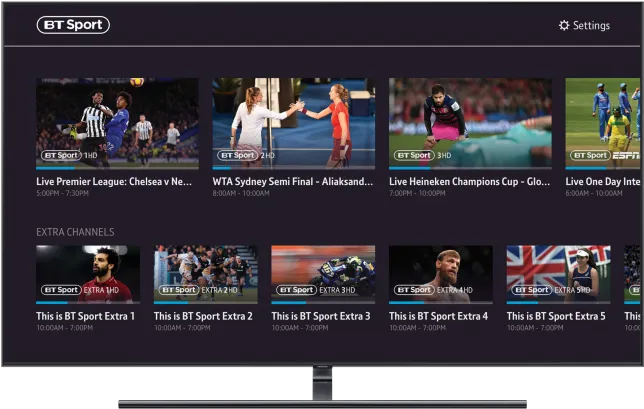The image size is (644, 409).
Task: Click the BT Sport EXTRA 4HD badge
Action: (433, 290)
